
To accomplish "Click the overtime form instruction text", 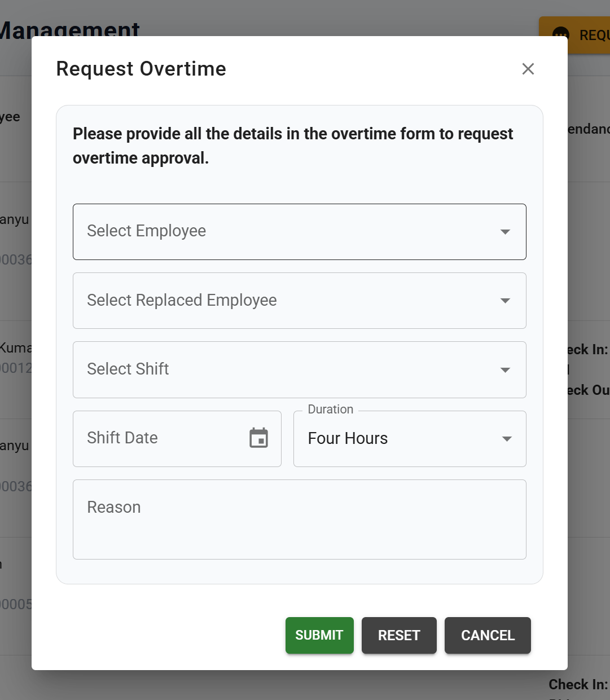I will point(293,146).
